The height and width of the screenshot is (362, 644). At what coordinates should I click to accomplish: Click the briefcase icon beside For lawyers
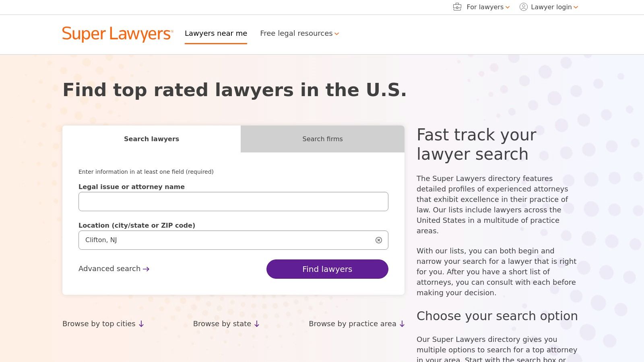pos(457,7)
